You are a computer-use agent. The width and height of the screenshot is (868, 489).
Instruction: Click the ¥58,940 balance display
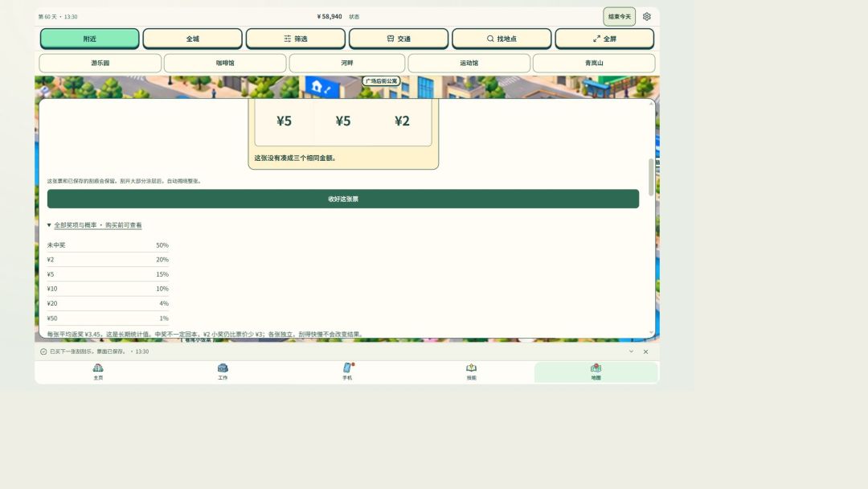coord(330,17)
